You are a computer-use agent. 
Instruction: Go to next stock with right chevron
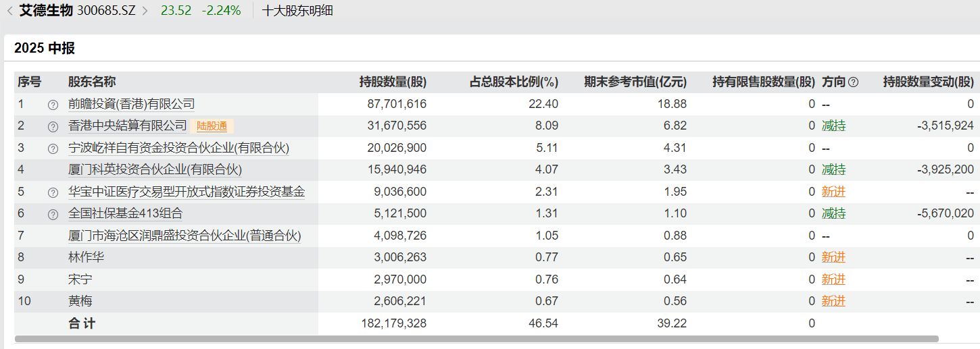click(145, 11)
